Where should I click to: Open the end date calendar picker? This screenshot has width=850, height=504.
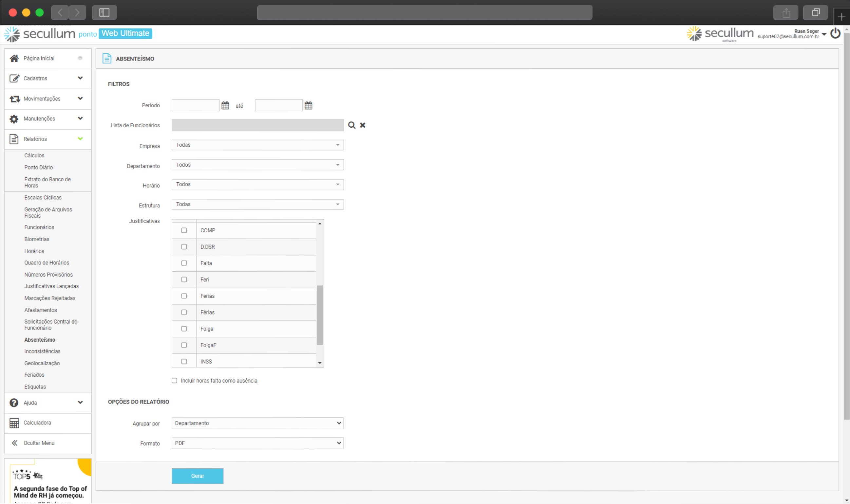(308, 105)
